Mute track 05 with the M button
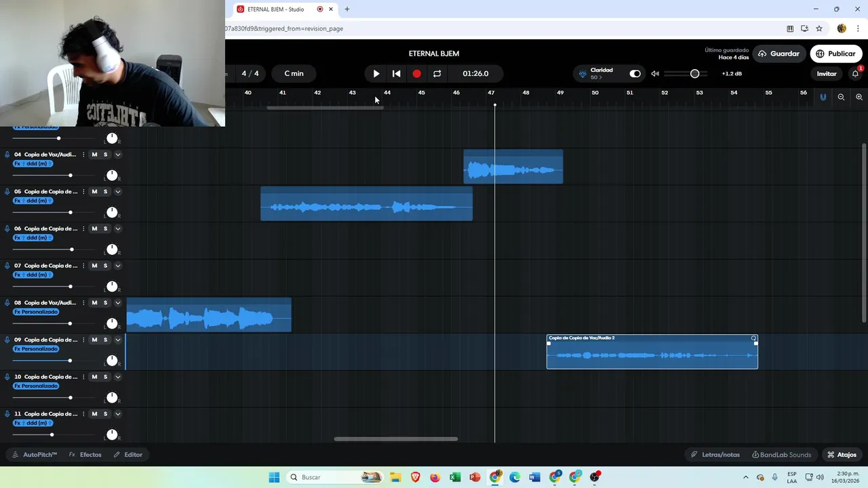The image size is (868, 488). tap(94, 192)
